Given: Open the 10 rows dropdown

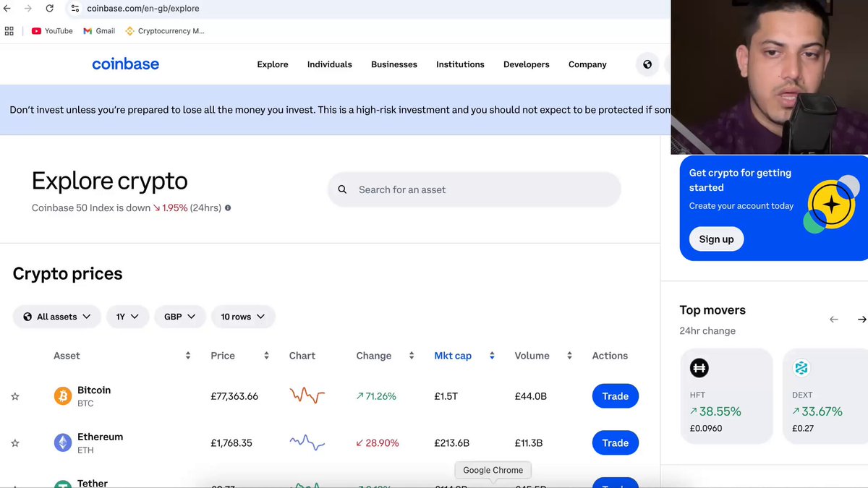Looking at the screenshot, I should [243, 317].
